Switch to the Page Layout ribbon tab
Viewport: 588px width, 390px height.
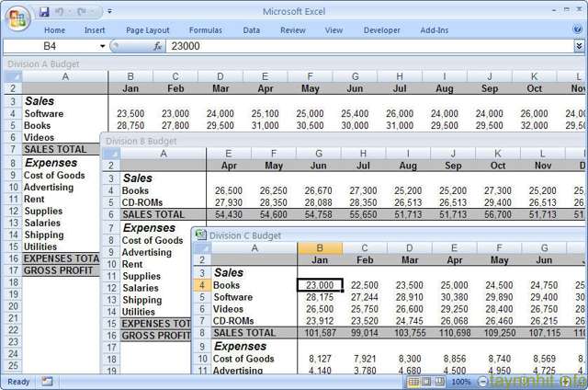147,29
